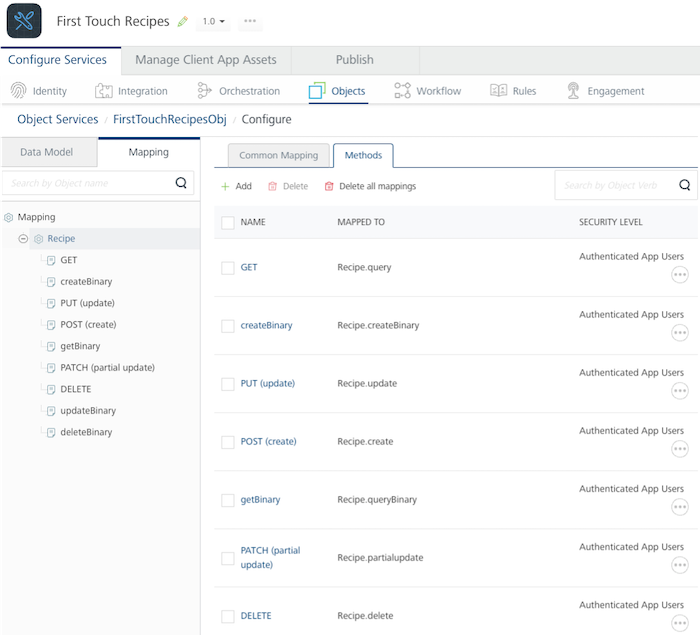Open the app's three-dot options menu
The image size is (700, 635).
(x=250, y=21)
